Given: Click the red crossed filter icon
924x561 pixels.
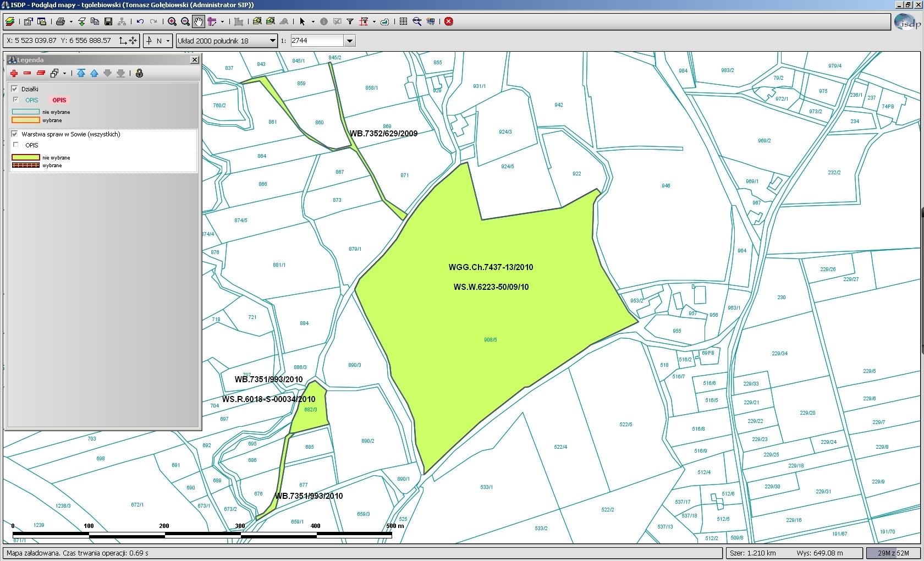Looking at the screenshot, I should (364, 21).
